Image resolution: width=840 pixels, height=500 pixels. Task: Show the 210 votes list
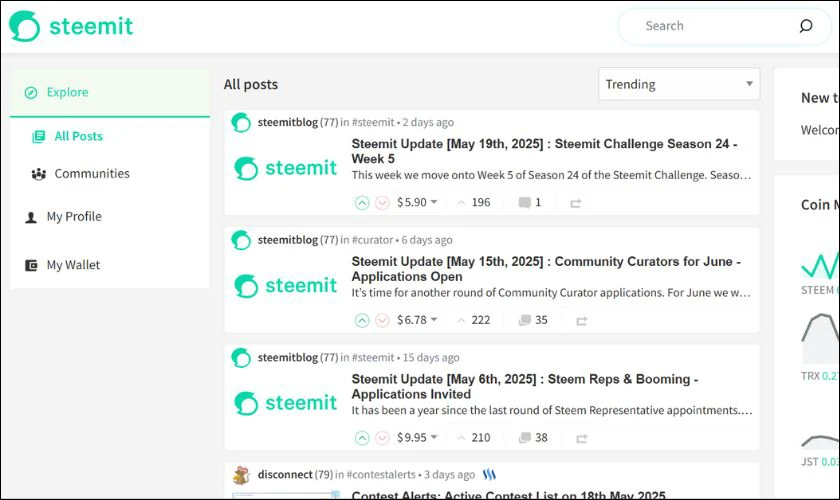point(474,437)
